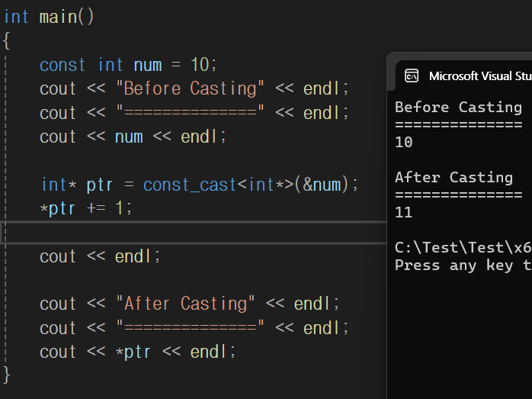Click console output 'Before Casting'
The width and height of the screenshot is (532, 399).
coord(458,108)
